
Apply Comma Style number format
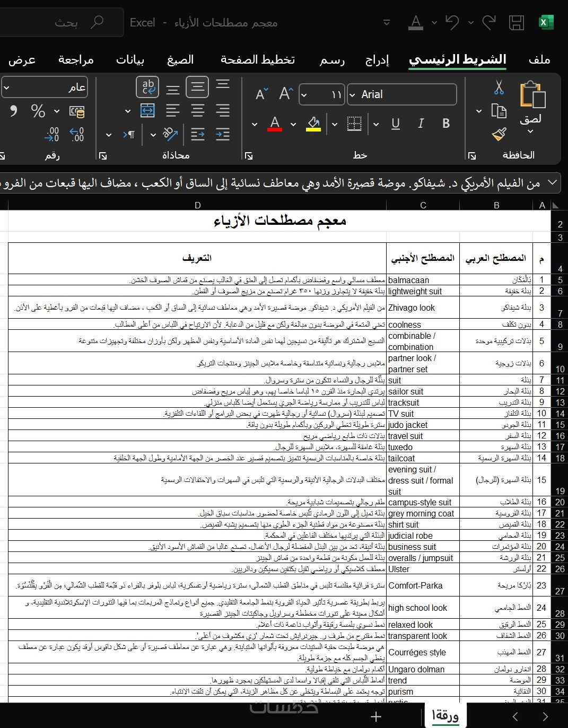pyautogui.click(x=13, y=111)
